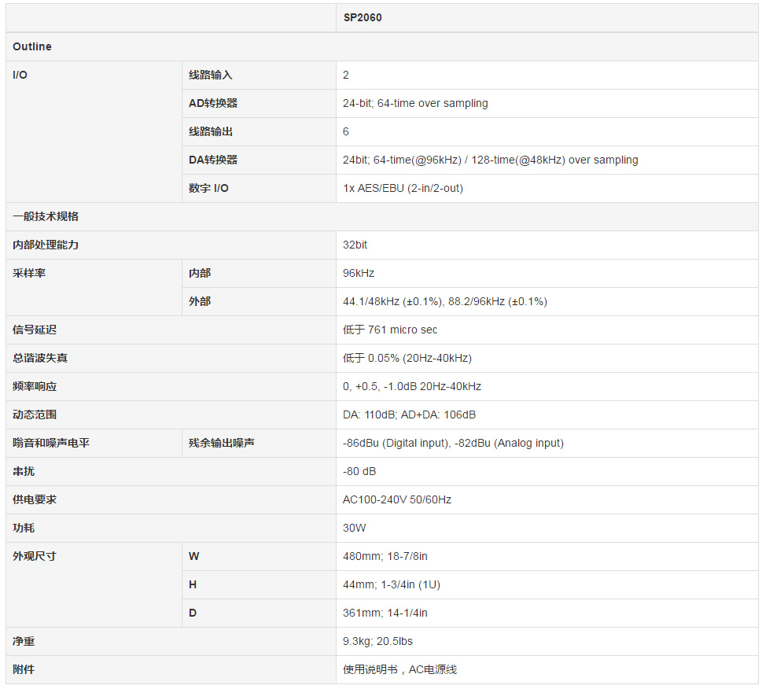Select the 线路输出 label cell
Screen dimensions: 773x700
tap(211, 131)
